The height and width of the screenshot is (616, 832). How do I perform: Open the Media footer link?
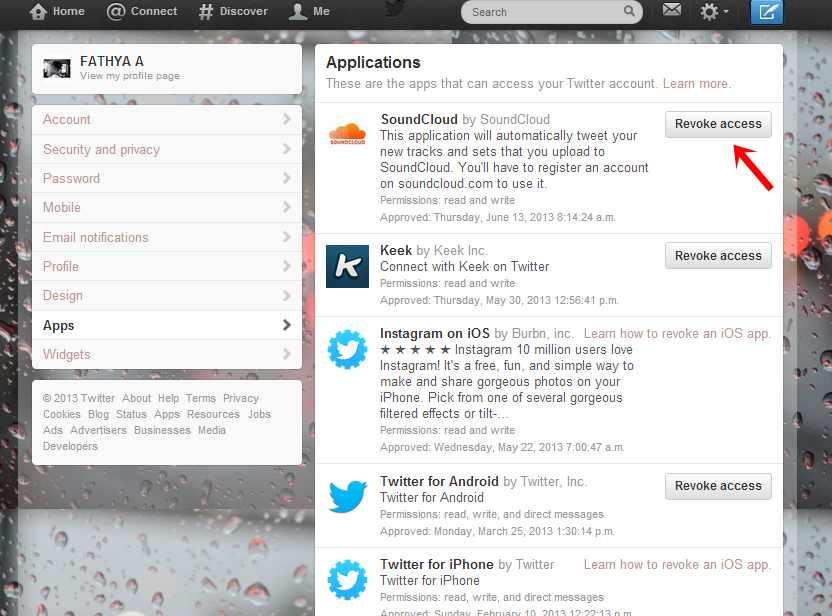click(x=212, y=430)
